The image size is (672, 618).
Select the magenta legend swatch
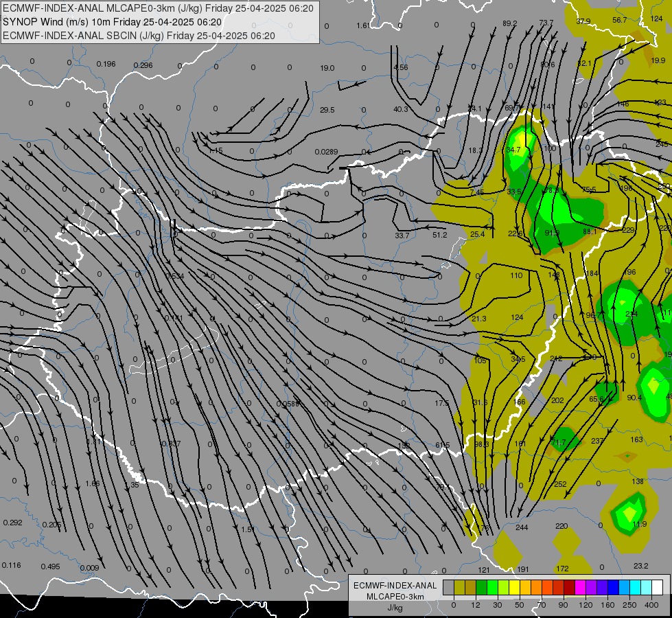pos(581,587)
